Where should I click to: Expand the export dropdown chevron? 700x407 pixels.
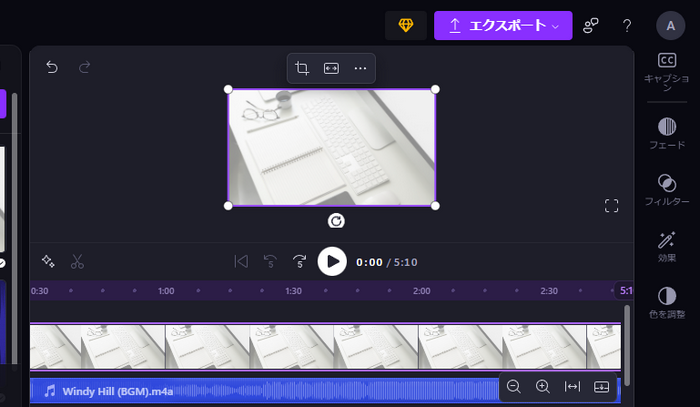coord(555,26)
